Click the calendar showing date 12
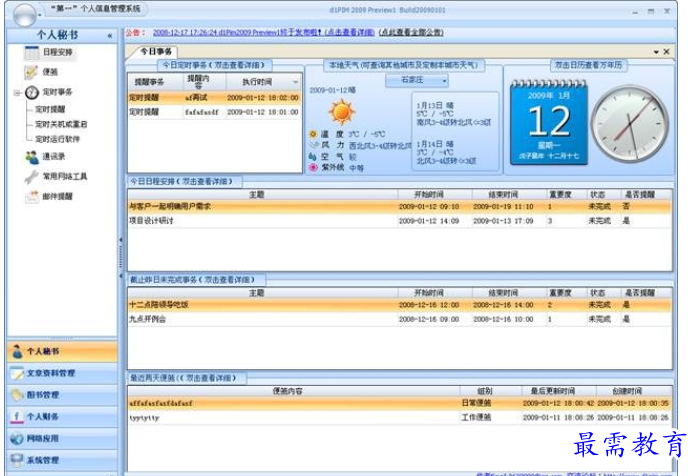This screenshot has height=476, width=695. pyautogui.click(x=547, y=121)
